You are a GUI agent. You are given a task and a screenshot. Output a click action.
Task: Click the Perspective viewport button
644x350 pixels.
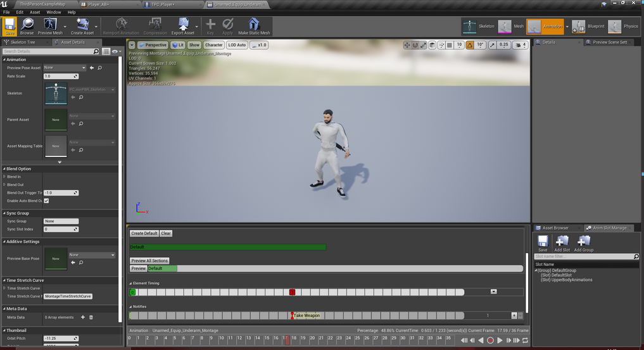pos(153,45)
